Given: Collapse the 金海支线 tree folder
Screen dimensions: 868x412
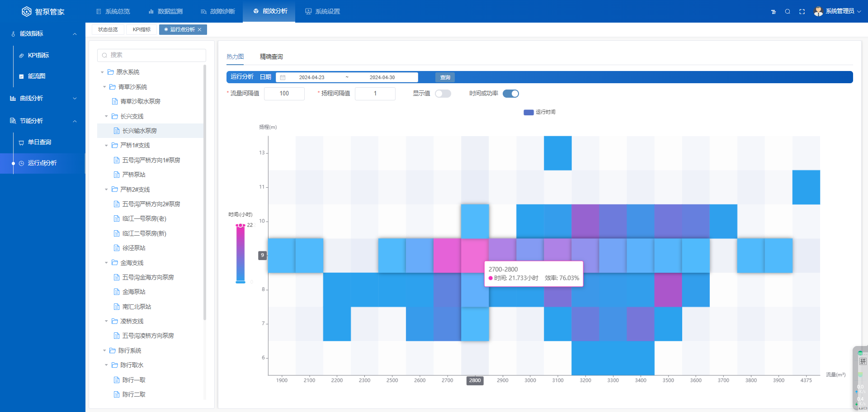Looking at the screenshot, I should (106, 263).
